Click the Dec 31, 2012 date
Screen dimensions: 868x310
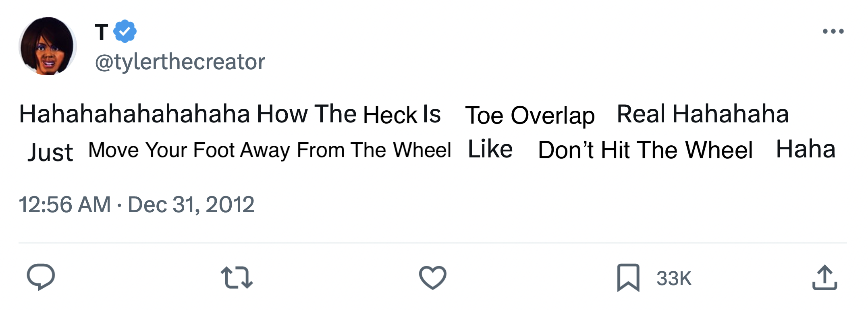[191, 205]
